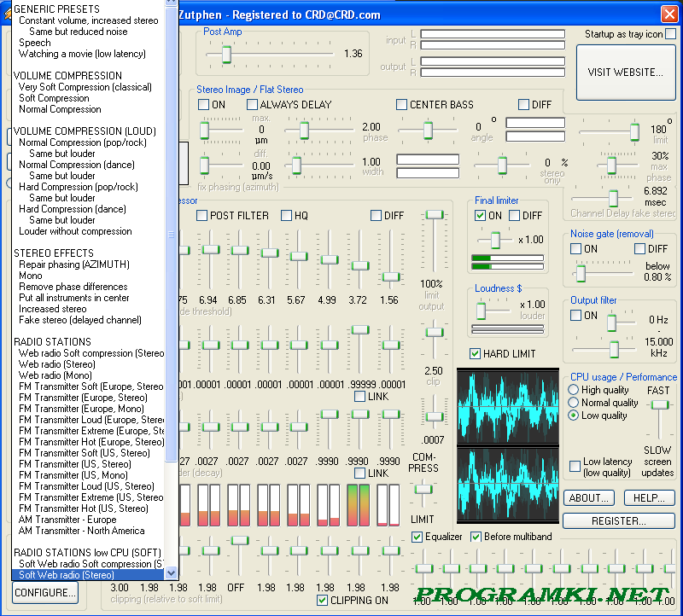The image size is (683, 616).
Task: Enable the Startup as tray icon checkbox
Action: [x=670, y=34]
